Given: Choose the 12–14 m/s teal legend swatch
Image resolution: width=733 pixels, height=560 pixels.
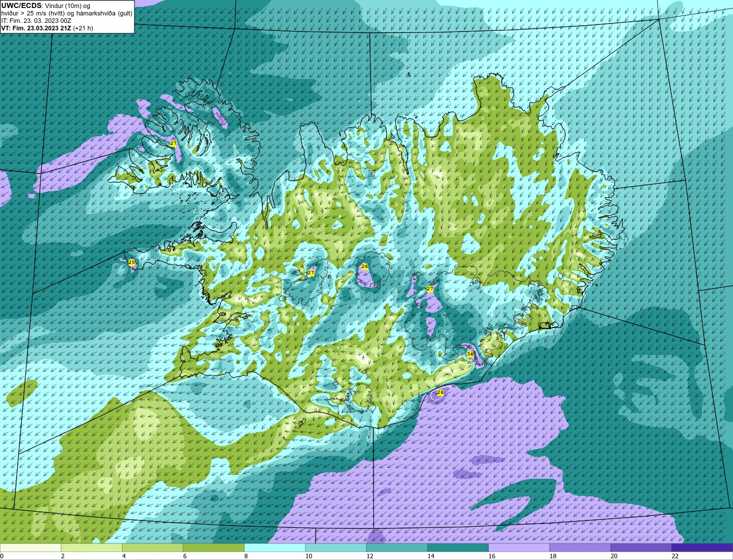Looking at the screenshot, I should point(397,547).
